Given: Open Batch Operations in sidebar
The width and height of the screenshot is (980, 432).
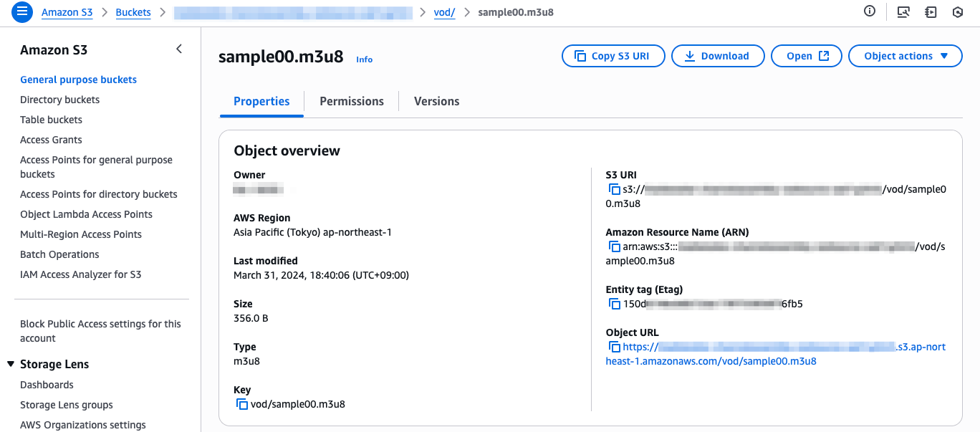Looking at the screenshot, I should pyautogui.click(x=59, y=254).
